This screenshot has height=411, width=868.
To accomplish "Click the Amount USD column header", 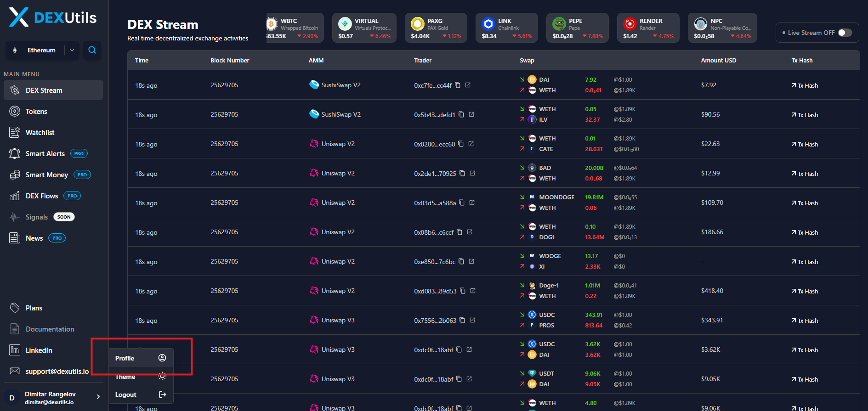I will [719, 60].
